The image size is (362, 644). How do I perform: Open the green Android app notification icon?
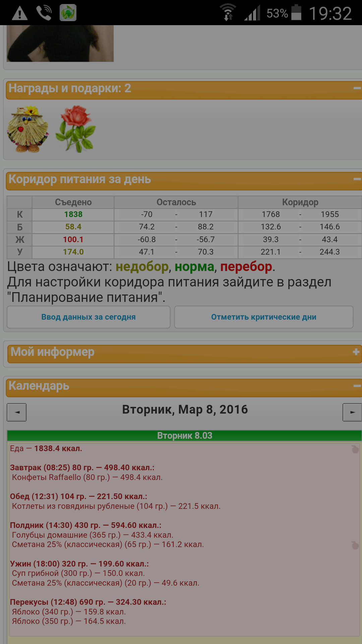(x=68, y=13)
